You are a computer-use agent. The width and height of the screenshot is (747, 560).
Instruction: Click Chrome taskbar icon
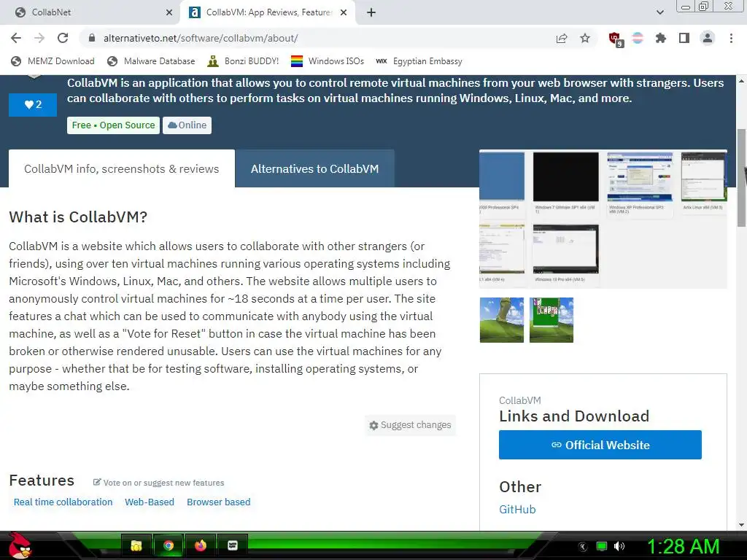click(169, 545)
